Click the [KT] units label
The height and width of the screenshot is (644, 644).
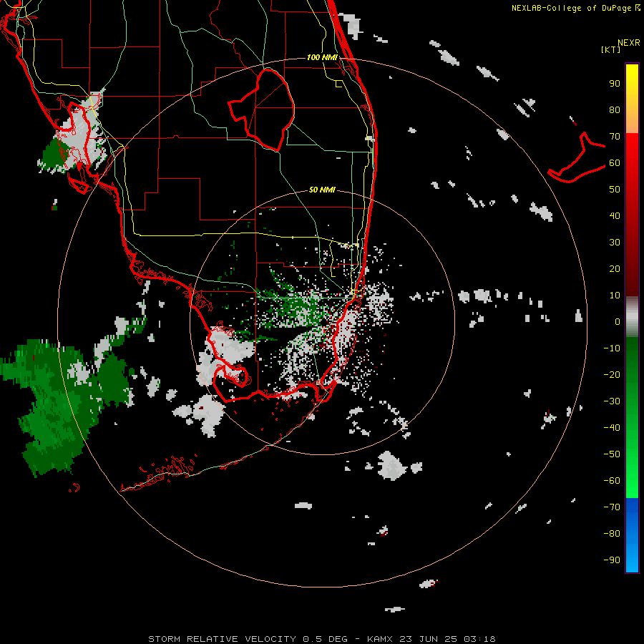[611, 49]
